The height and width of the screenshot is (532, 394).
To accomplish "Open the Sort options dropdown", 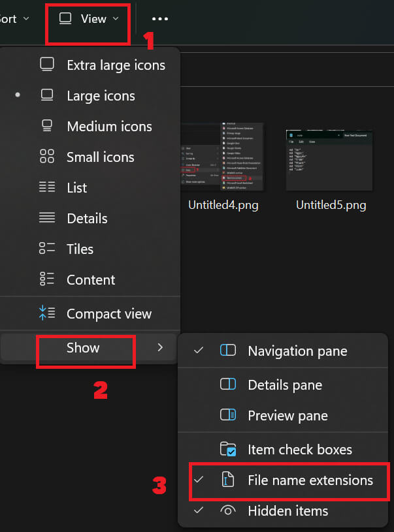I will 12,19.
